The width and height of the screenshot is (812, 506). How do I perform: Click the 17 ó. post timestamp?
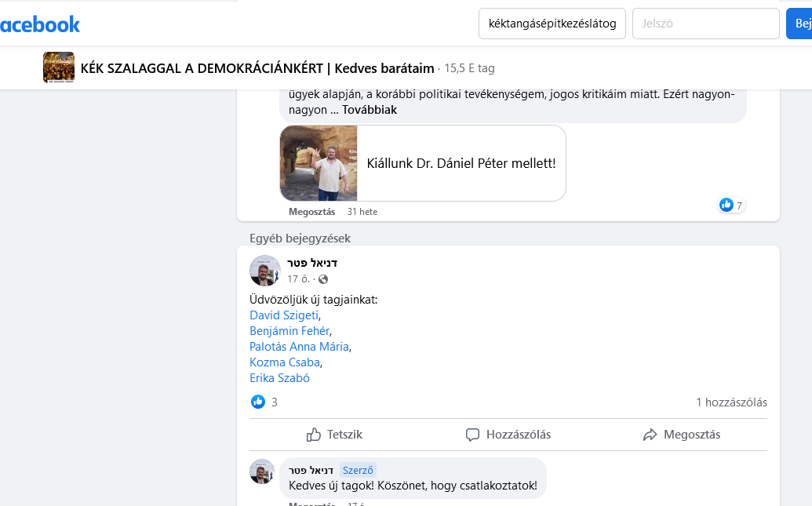pos(298,279)
